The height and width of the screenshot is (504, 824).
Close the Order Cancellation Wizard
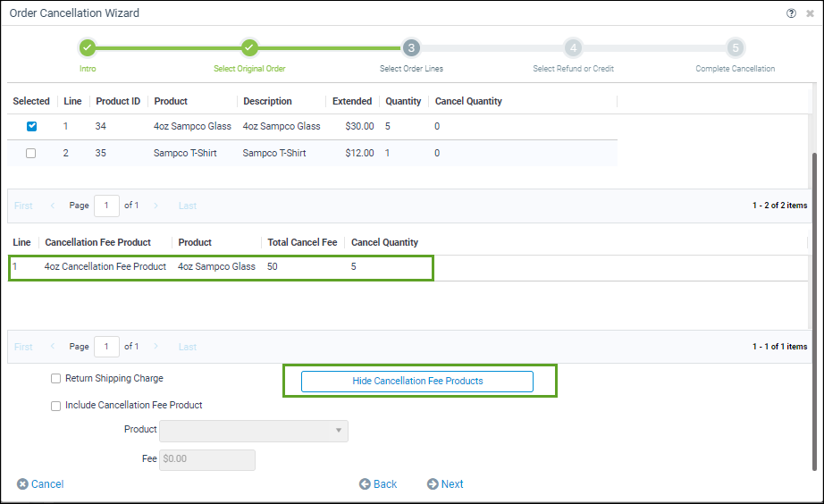(x=810, y=13)
